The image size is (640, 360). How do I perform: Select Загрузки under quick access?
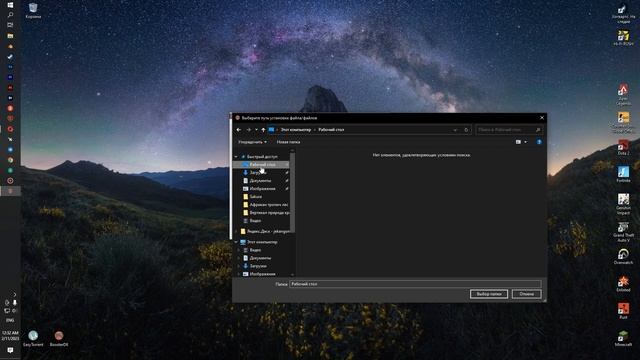(258, 173)
